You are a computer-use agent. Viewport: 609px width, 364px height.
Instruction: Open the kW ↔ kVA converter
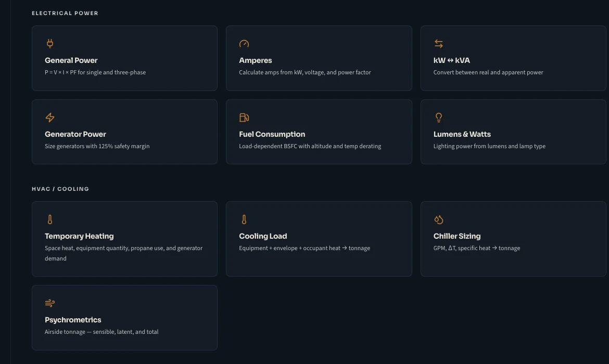[x=513, y=58]
